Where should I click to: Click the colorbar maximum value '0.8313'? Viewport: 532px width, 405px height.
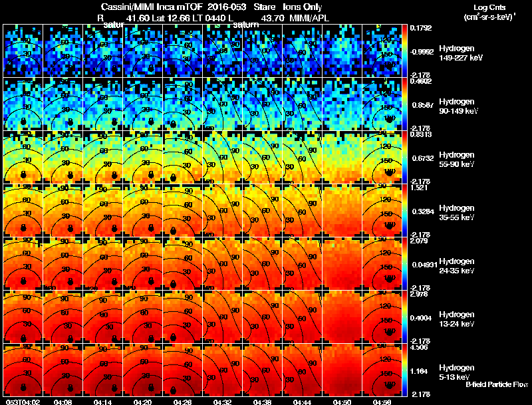(x=421, y=134)
